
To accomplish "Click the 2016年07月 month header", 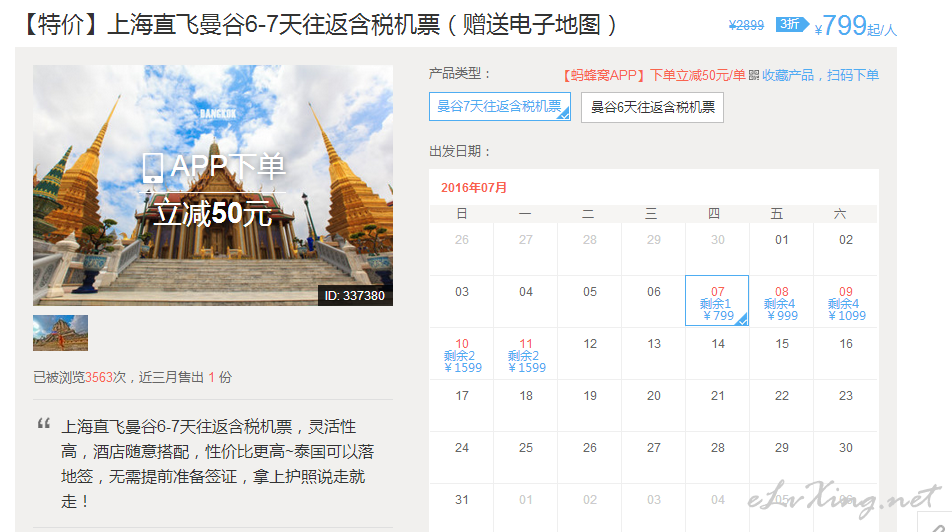I will pos(474,187).
